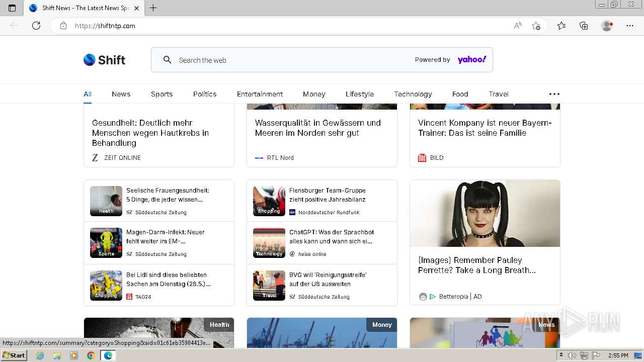Open Seelische Frauengesundheit article
The width and height of the screenshot is (644, 362).
point(168,195)
